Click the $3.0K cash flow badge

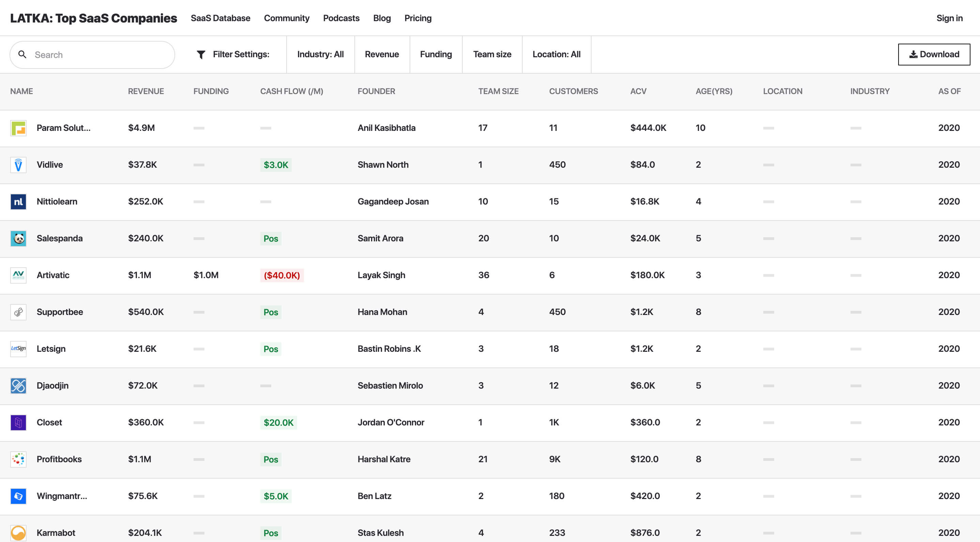[276, 165]
